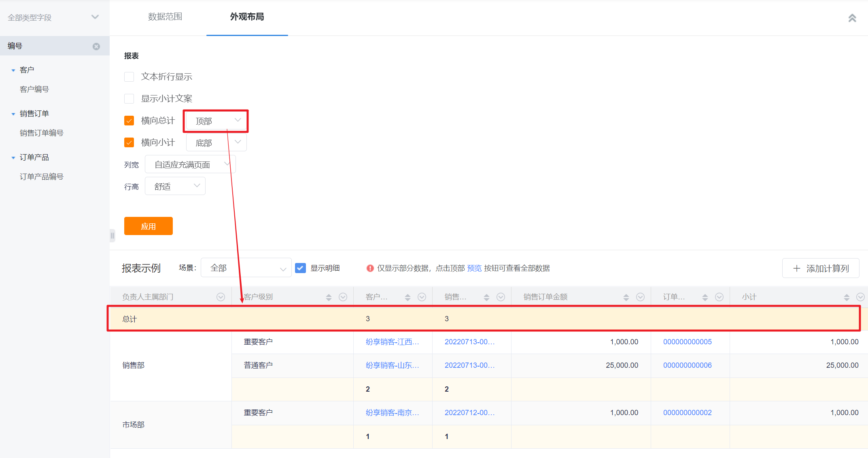Viewport: 868px width, 458px height.
Task: Uncheck 横向小计 checkbox
Action: click(x=129, y=142)
